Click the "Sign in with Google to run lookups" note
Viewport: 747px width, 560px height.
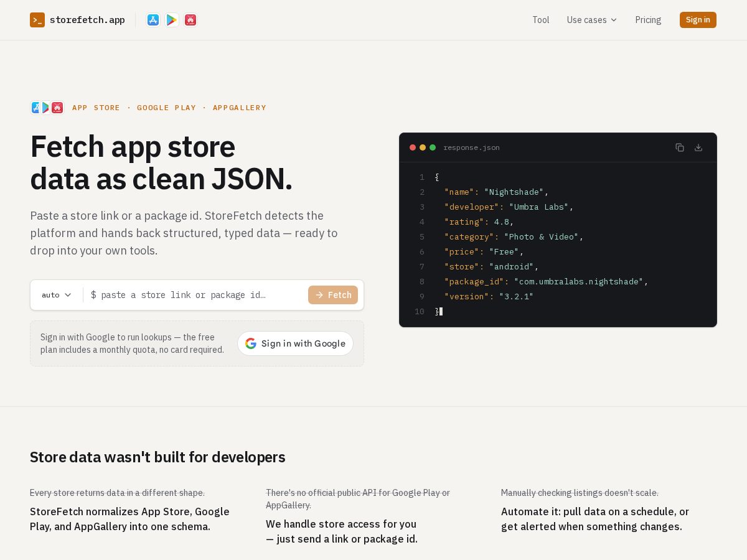click(132, 343)
